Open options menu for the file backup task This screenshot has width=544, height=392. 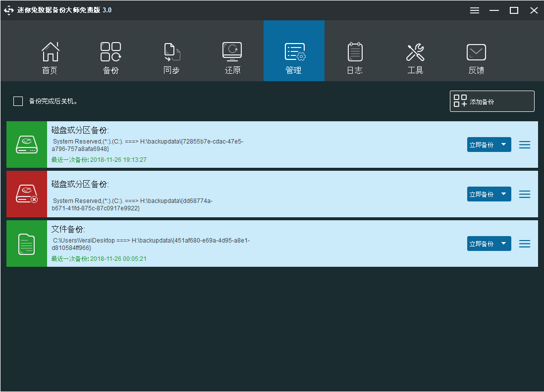[525, 244]
